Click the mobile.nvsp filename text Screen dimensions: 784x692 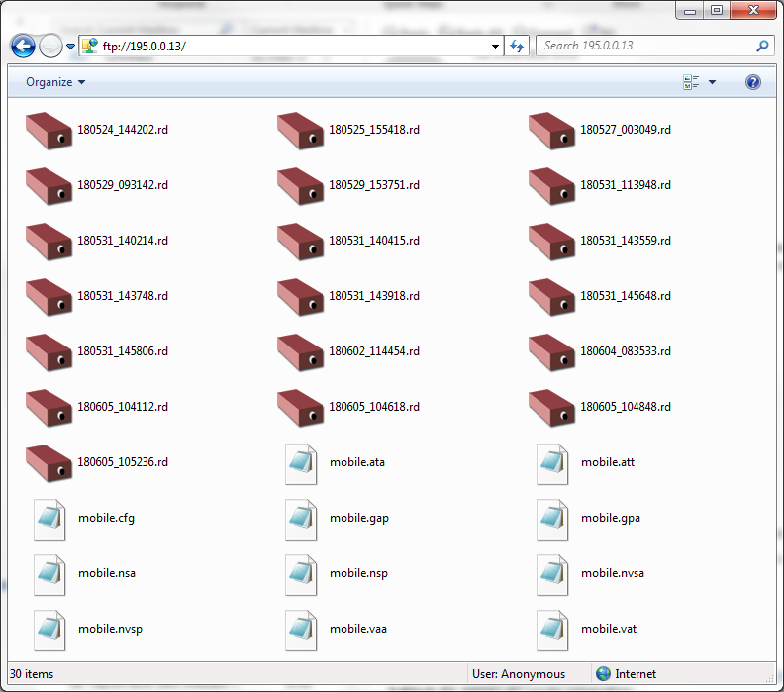coord(110,629)
